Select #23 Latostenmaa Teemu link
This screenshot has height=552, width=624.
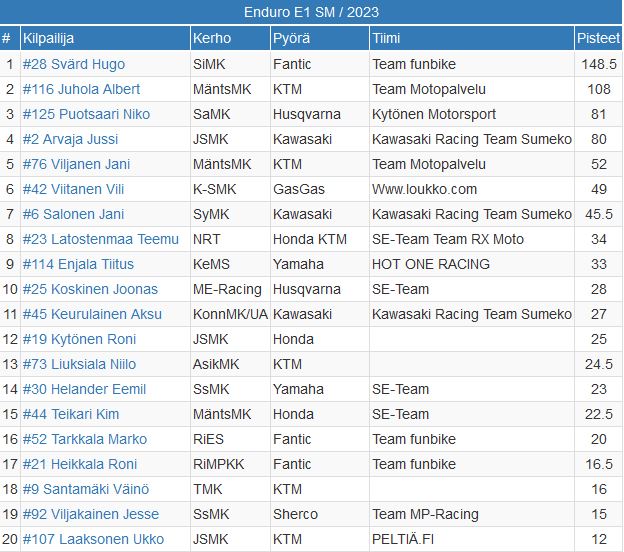point(101,239)
